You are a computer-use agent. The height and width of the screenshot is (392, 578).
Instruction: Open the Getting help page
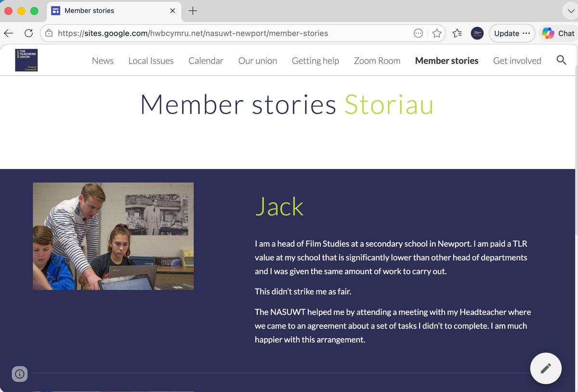pos(315,61)
